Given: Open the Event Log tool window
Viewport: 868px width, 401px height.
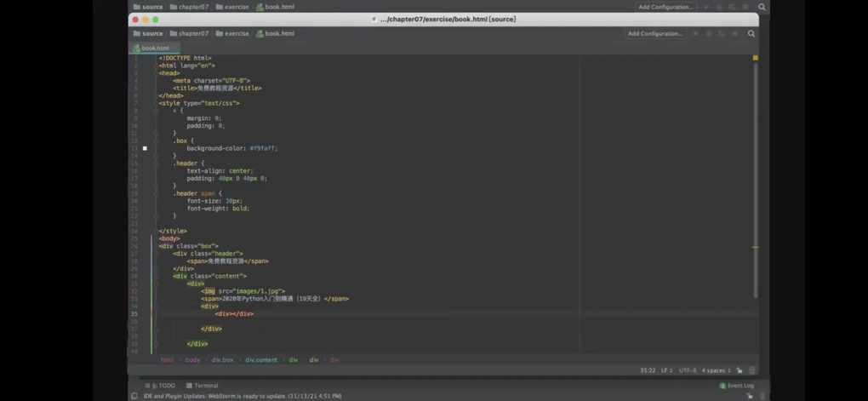Looking at the screenshot, I should pyautogui.click(x=737, y=386).
